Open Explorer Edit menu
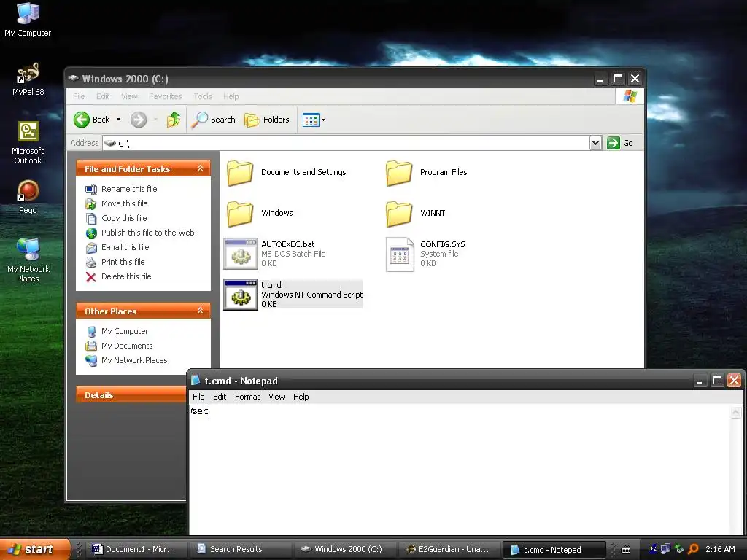 coord(103,97)
